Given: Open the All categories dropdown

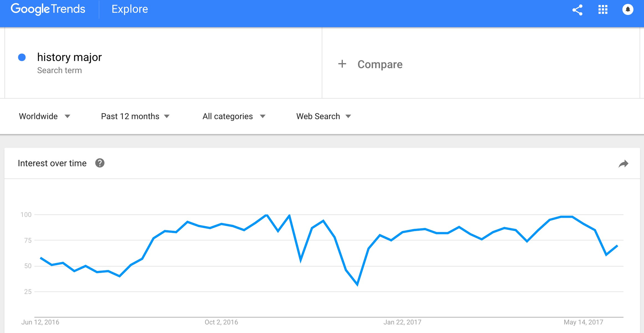Looking at the screenshot, I should [x=234, y=116].
